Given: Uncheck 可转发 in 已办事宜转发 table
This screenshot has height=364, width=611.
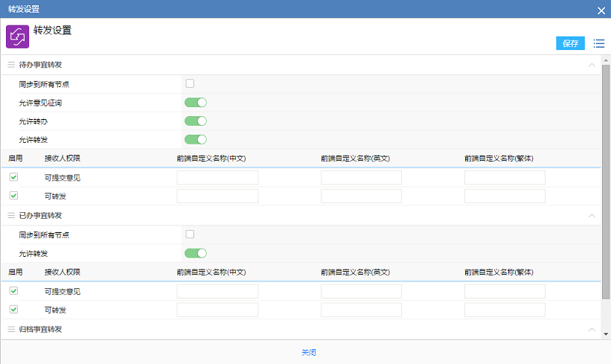Looking at the screenshot, I should (x=13, y=310).
